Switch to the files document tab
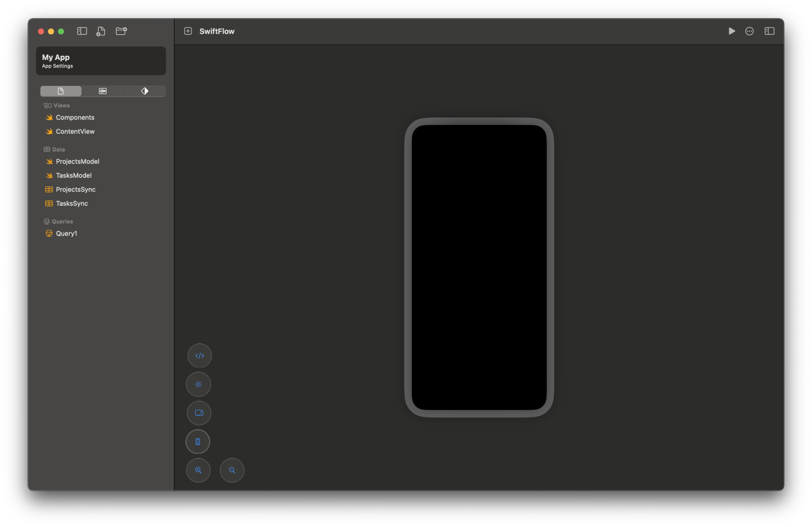 (61, 91)
